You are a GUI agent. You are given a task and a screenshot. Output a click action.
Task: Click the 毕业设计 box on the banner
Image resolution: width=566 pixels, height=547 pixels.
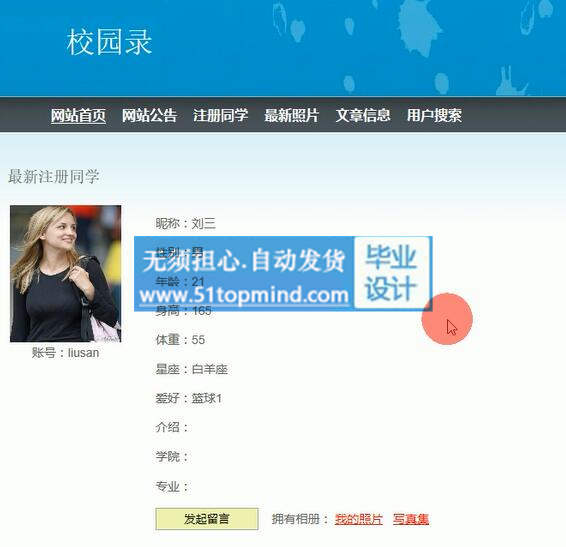(x=392, y=273)
